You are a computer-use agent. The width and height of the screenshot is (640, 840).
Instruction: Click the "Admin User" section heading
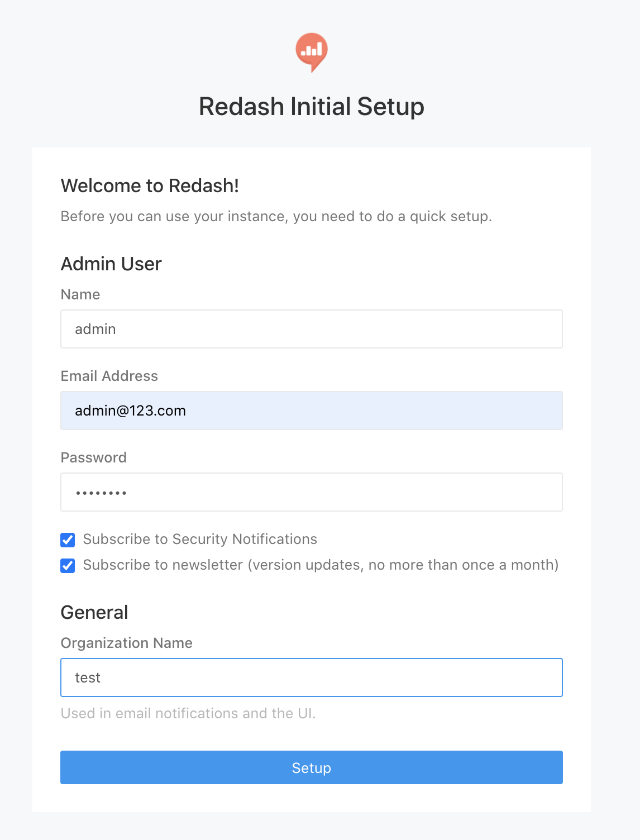111,264
